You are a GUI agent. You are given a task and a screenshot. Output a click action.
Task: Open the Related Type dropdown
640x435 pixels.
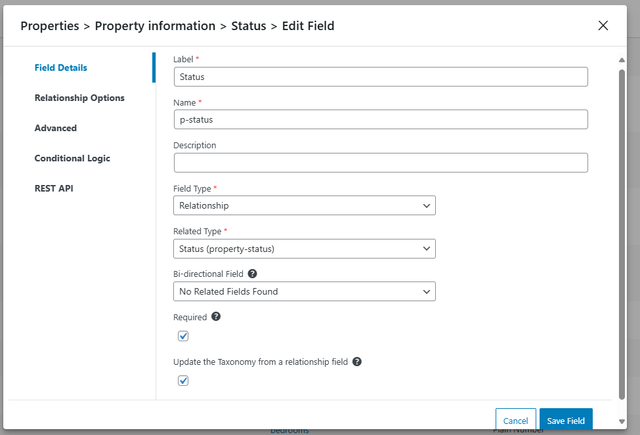click(x=304, y=249)
